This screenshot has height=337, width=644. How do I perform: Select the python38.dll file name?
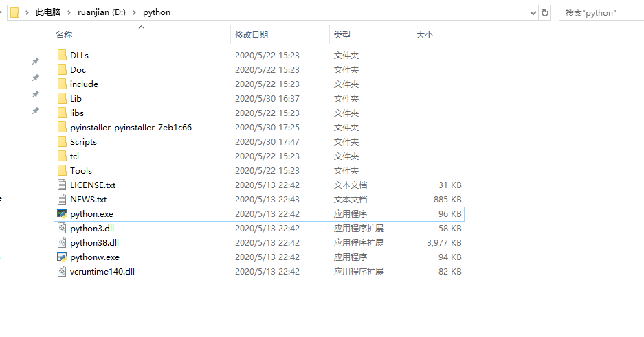click(x=94, y=243)
